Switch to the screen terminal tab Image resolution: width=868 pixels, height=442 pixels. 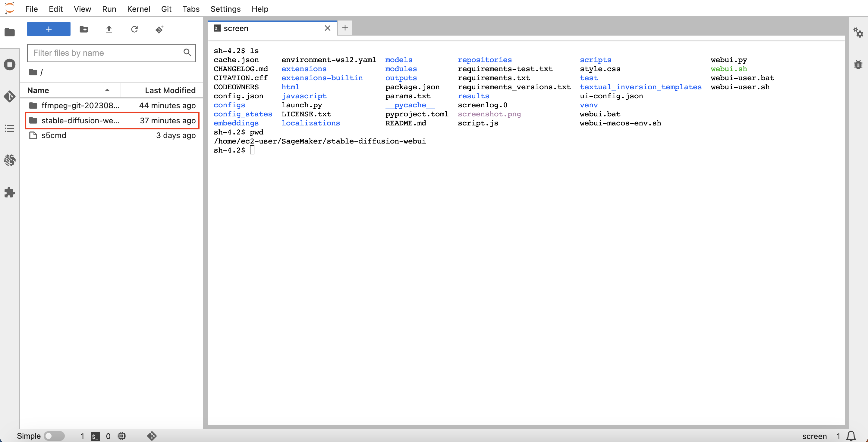[x=236, y=28]
